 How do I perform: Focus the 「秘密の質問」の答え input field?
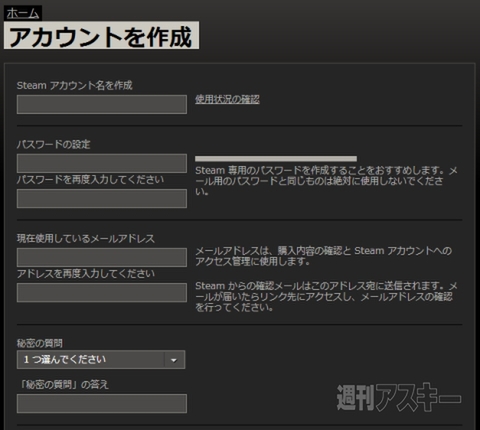pos(102,404)
